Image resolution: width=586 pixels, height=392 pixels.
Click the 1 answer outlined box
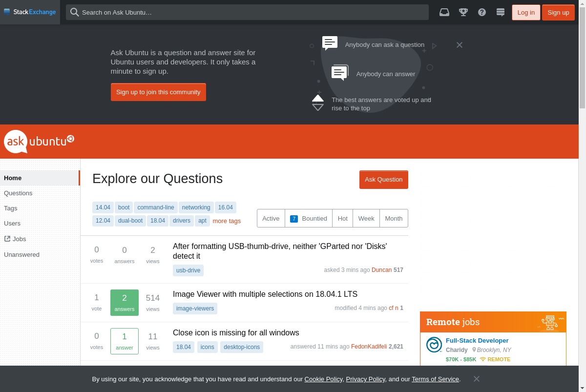click(125, 341)
